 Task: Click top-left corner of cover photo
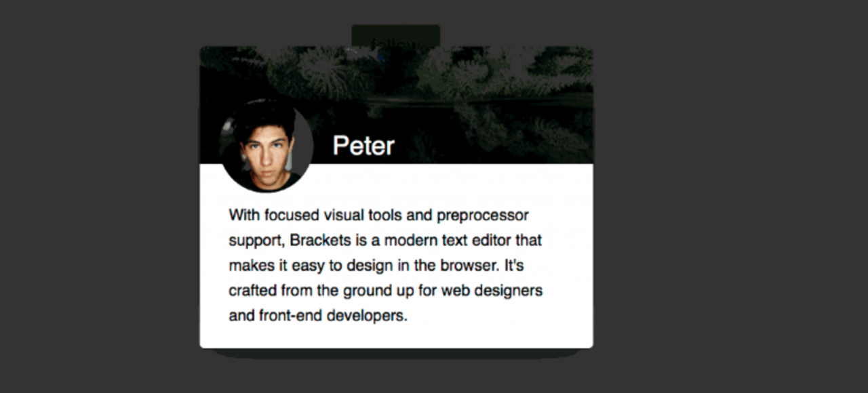click(x=210, y=56)
